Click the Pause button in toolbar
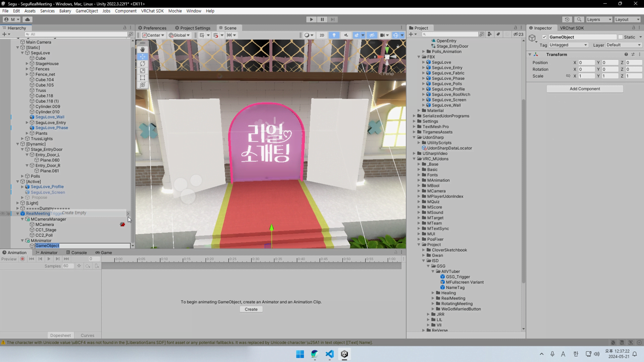This screenshot has height=362, width=644. click(322, 19)
